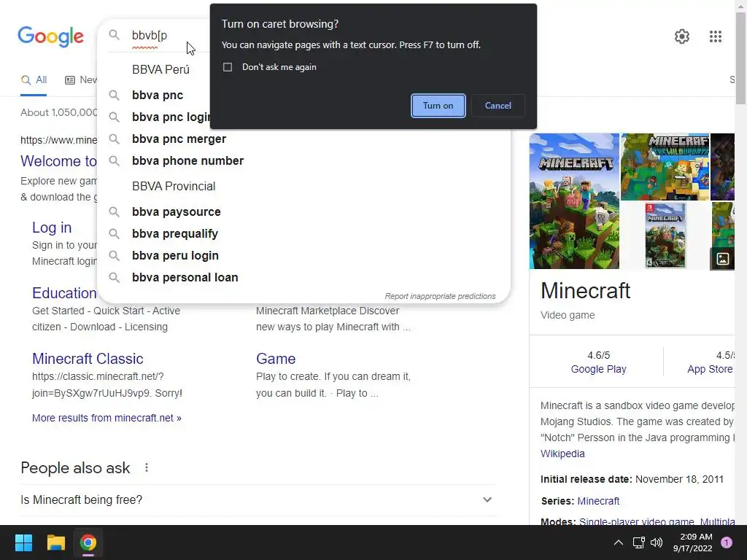Cancel the caret browsing dialog
The height and width of the screenshot is (560, 747).
(x=498, y=106)
